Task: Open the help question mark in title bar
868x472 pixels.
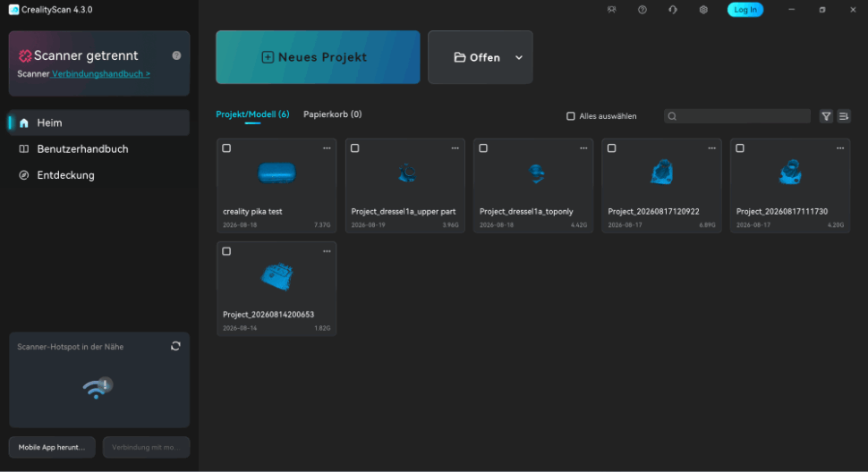Action: (642, 10)
